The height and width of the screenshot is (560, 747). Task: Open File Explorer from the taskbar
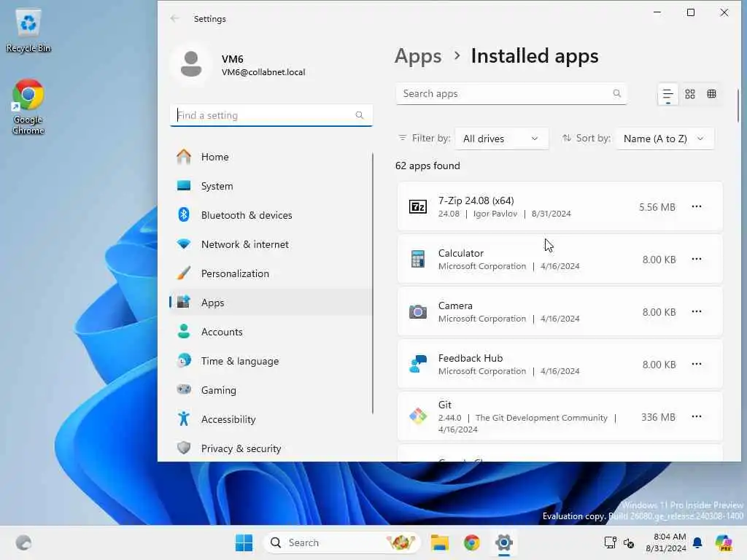(439, 542)
